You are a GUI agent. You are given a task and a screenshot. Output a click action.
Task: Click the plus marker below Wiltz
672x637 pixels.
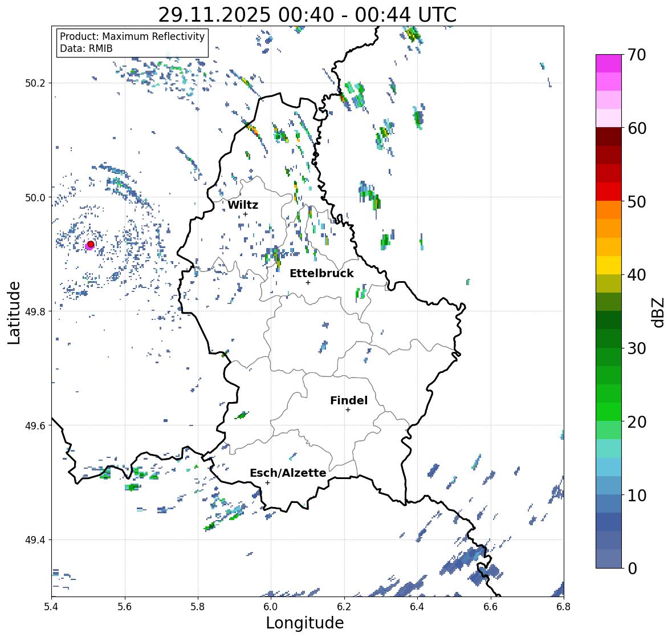point(245,214)
